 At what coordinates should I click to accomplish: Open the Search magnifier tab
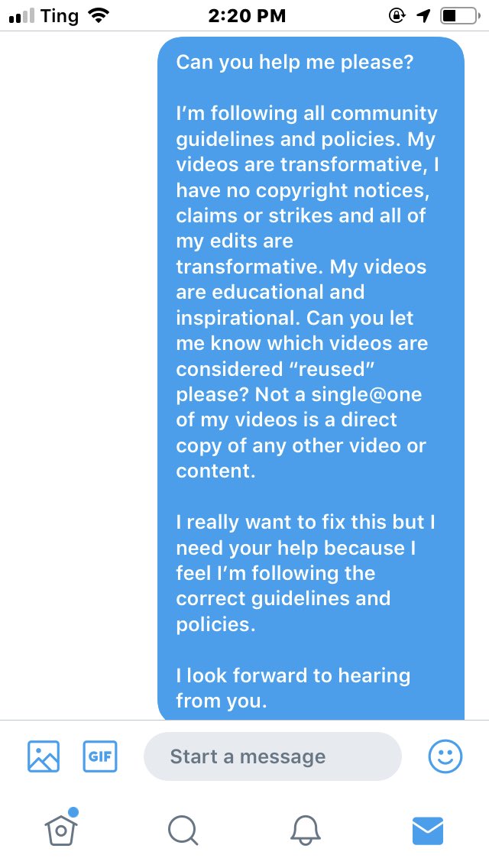coord(183,831)
